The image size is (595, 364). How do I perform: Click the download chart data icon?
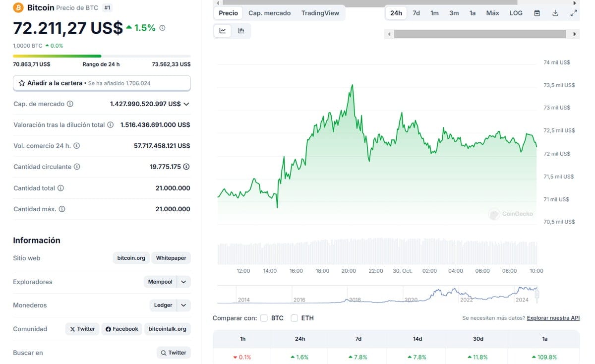coord(555,13)
